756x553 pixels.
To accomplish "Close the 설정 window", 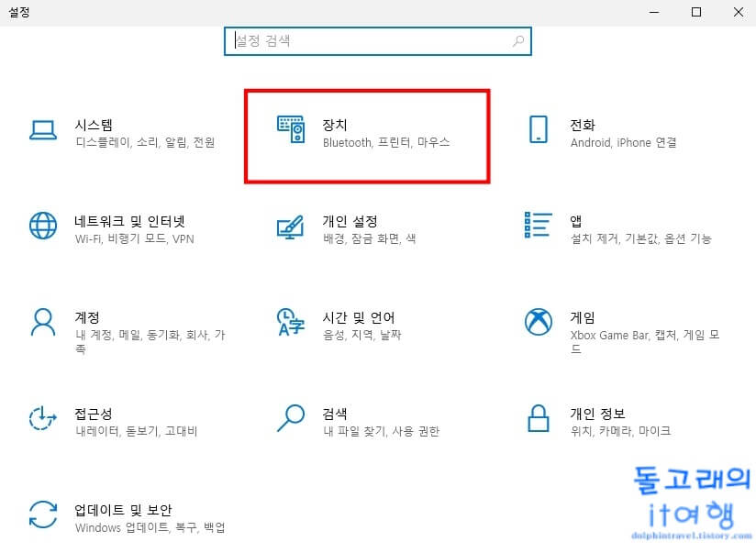I will (739, 12).
